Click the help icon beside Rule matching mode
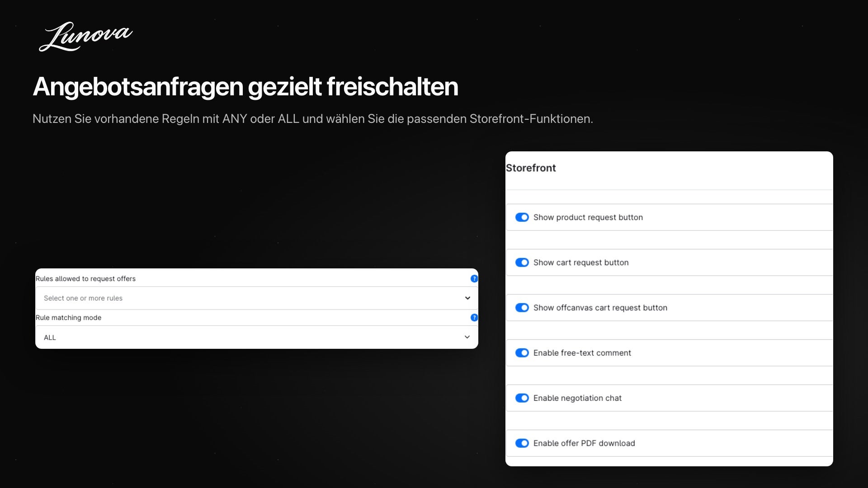The width and height of the screenshot is (868, 488). coord(474,318)
